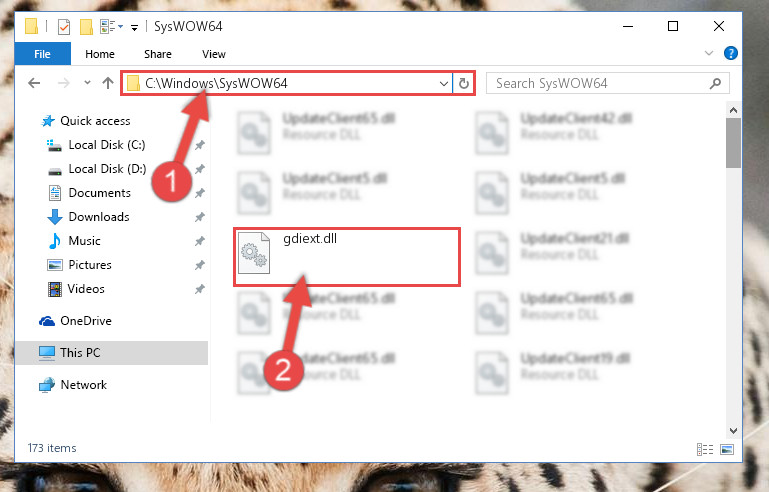Open the Help question mark icon
This screenshot has height=492, width=769.
click(730, 53)
